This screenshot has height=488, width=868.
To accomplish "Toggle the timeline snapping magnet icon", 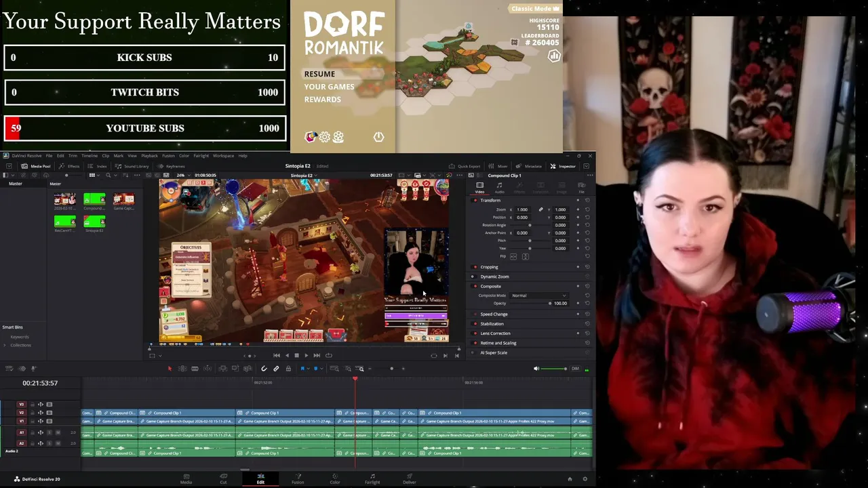I will [264, 369].
